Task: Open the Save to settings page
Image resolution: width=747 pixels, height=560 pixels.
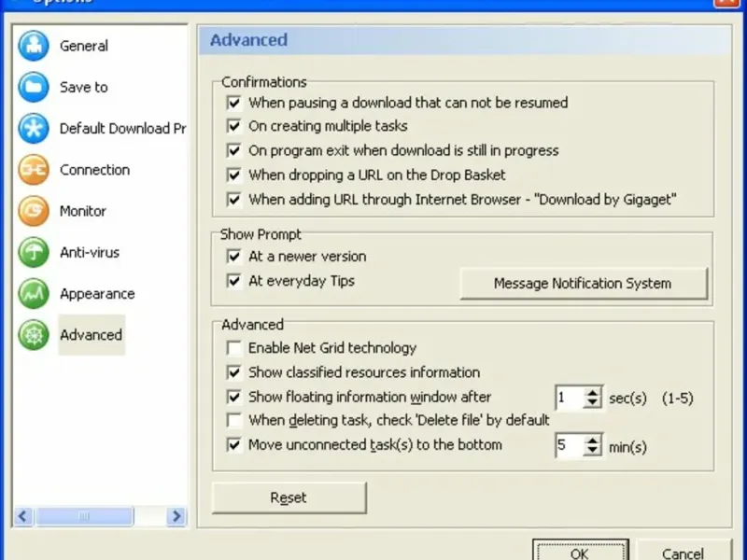Action: pos(84,87)
